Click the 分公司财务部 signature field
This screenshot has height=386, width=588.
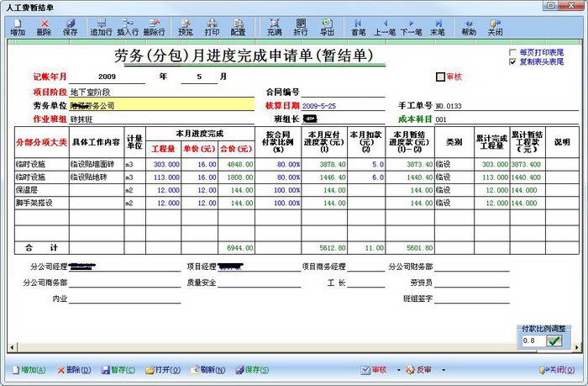pos(472,267)
